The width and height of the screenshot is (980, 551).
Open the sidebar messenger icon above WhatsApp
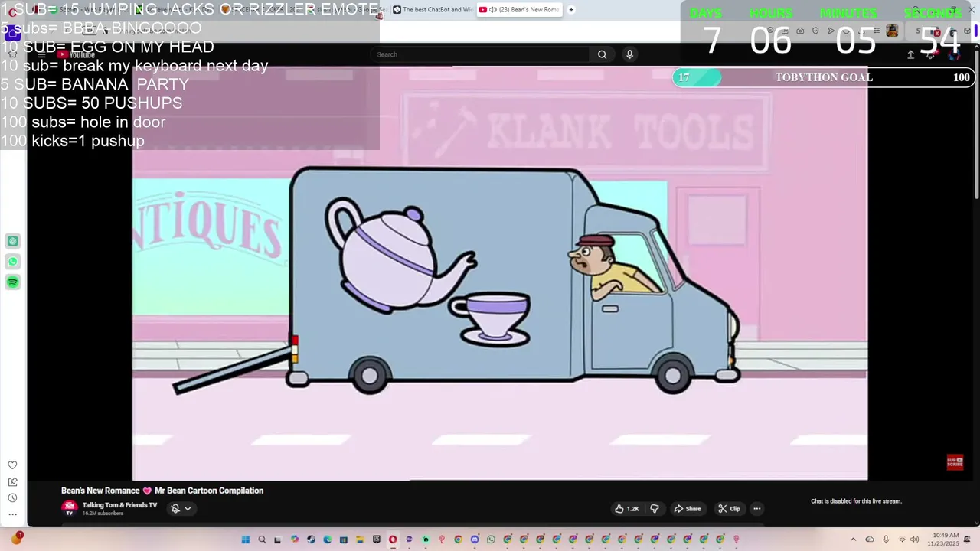tap(12, 241)
